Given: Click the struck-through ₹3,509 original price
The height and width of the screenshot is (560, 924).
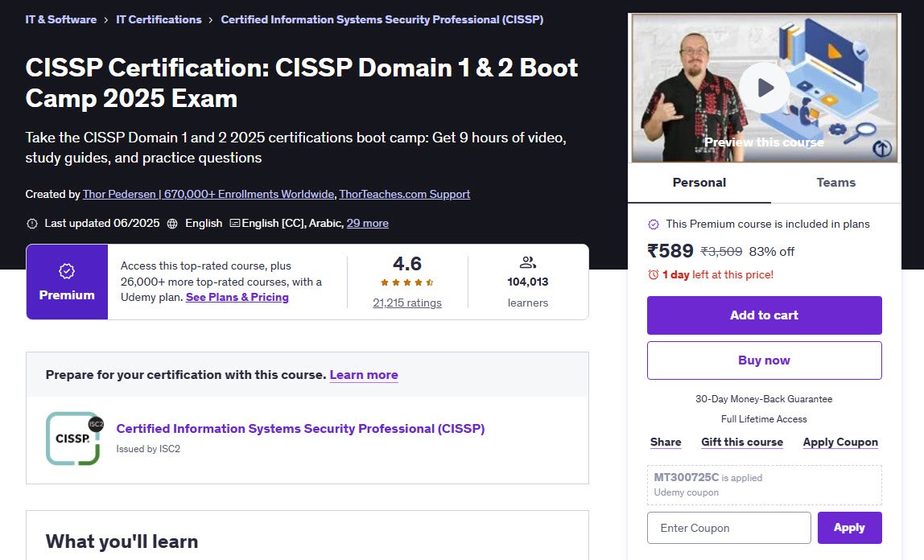Looking at the screenshot, I should 721,252.
